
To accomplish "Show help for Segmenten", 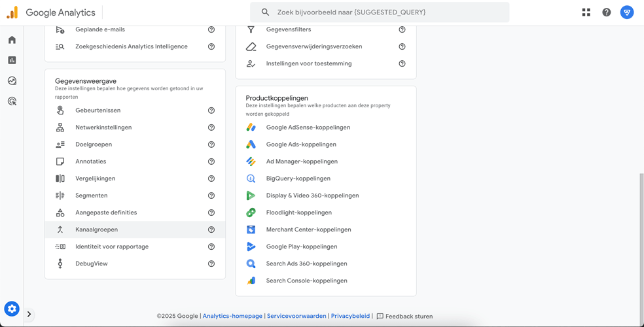I will click(x=211, y=196).
